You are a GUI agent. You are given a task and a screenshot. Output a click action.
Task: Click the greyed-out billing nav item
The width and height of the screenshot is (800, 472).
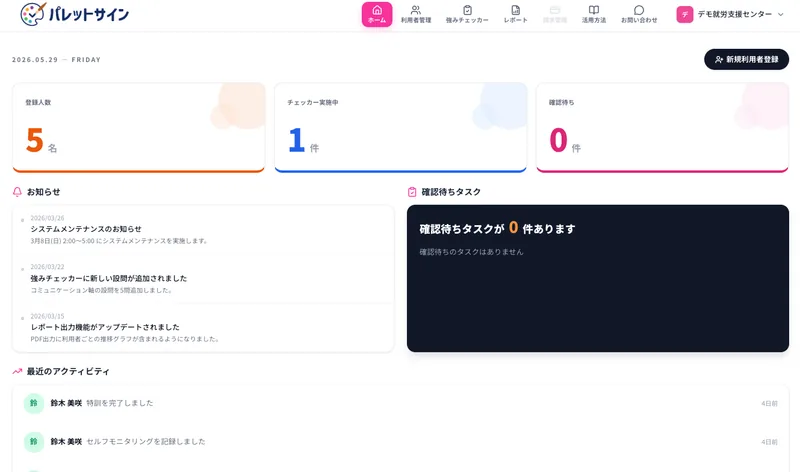click(x=555, y=14)
